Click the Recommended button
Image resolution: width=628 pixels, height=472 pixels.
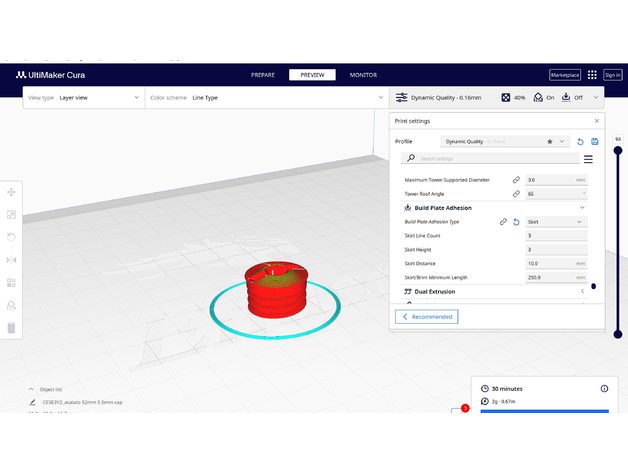[427, 316]
